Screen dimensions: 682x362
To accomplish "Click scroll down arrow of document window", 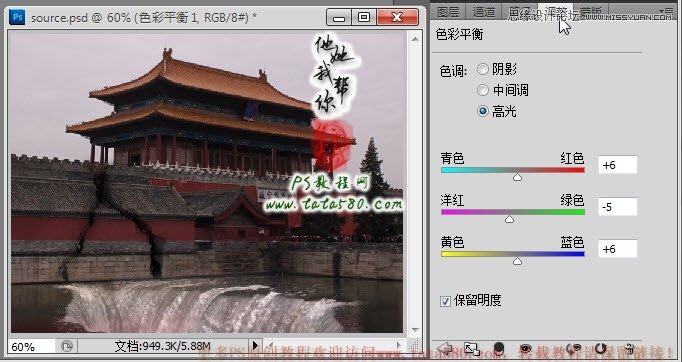I will 415,330.
